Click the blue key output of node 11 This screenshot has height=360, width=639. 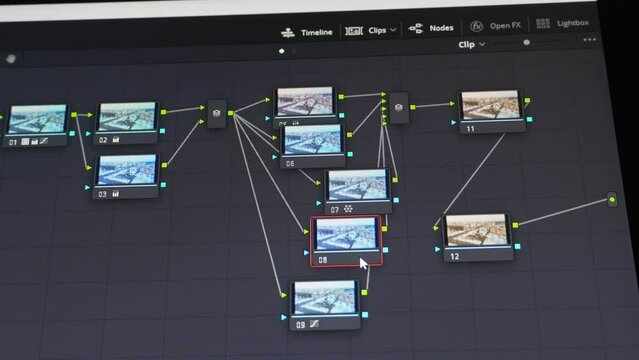(x=529, y=119)
